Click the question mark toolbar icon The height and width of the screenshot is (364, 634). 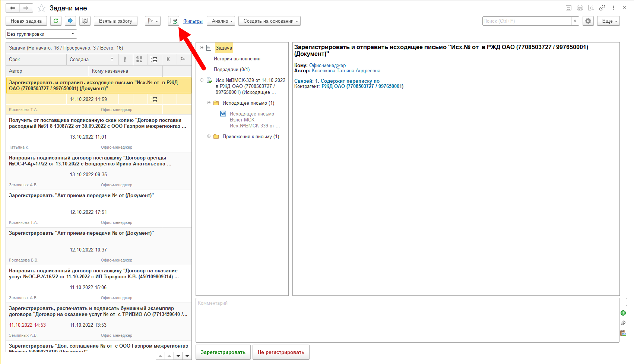[x=85, y=21]
